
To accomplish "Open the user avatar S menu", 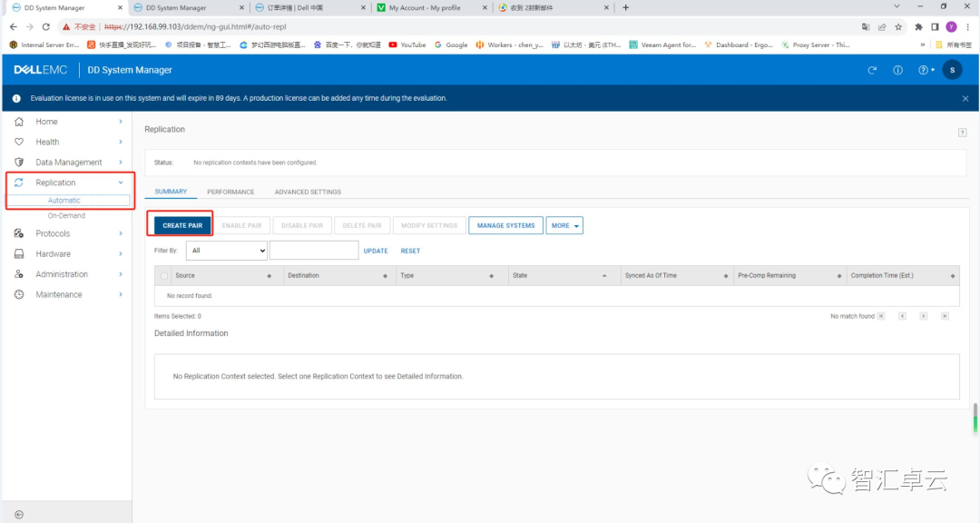I will point(952,70).
